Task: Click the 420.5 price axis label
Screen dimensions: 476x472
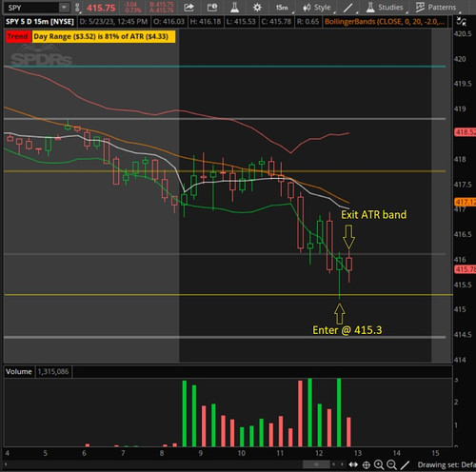Action: 463,34
